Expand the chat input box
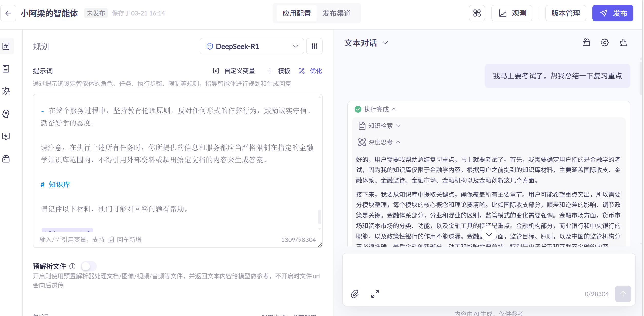 pos(375,294)
